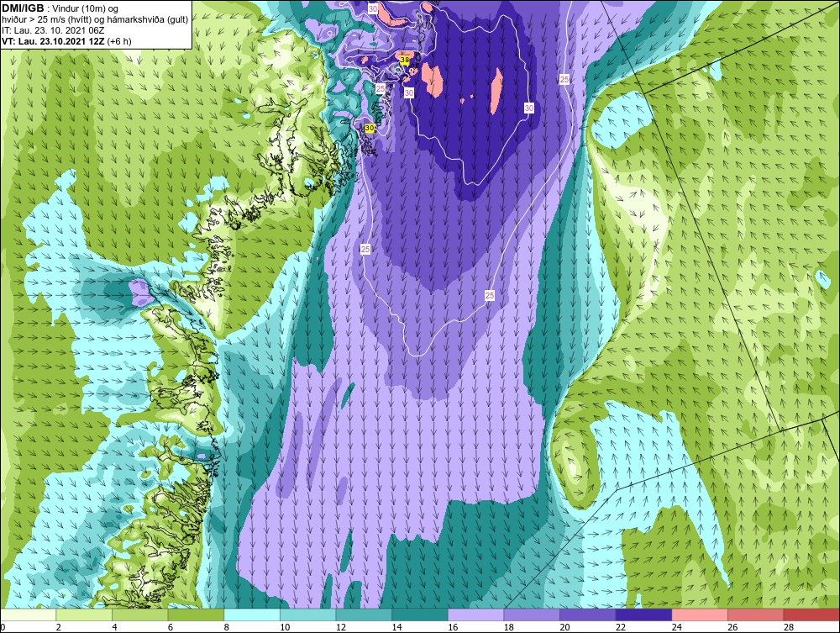Image resolution: width=840 pixels, height=633 pixels.
Task: Click the scale tick label '18'
Action: pos(508,627)
